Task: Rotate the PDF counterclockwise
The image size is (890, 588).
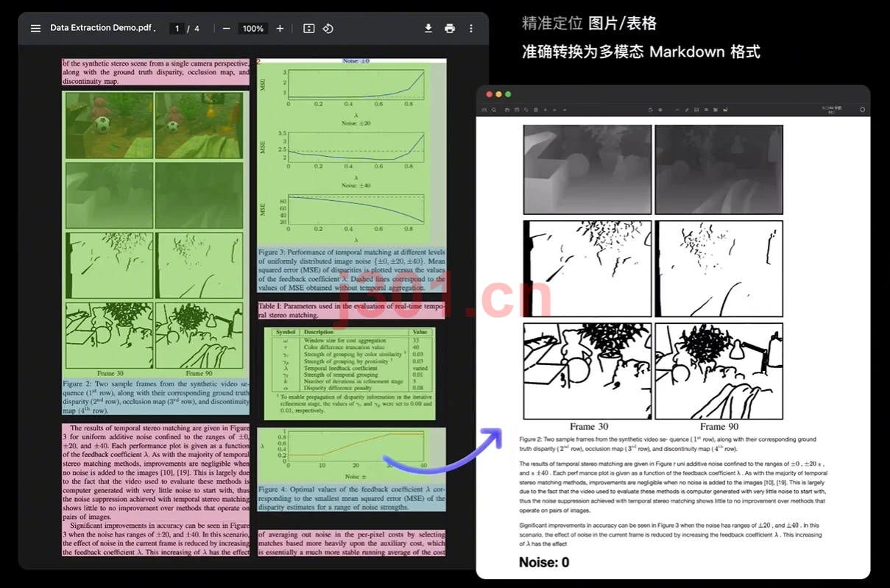Action: click(x=328, y=29)
